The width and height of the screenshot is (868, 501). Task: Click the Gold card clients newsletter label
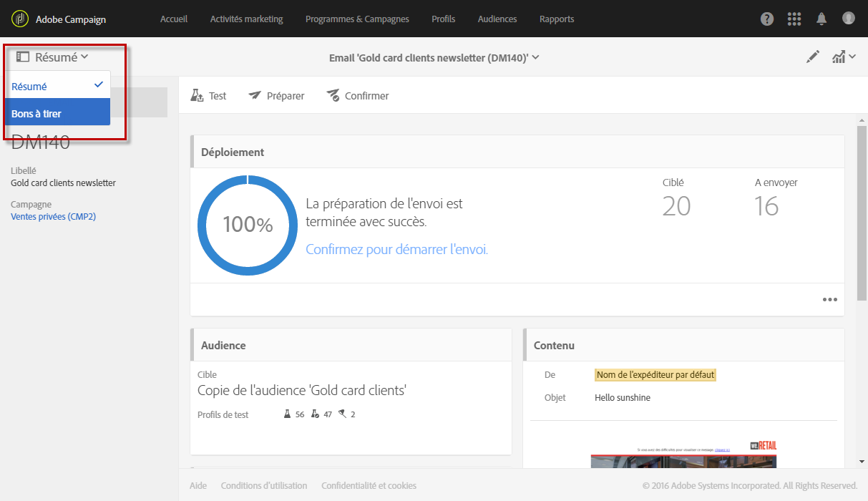point(63,183)
